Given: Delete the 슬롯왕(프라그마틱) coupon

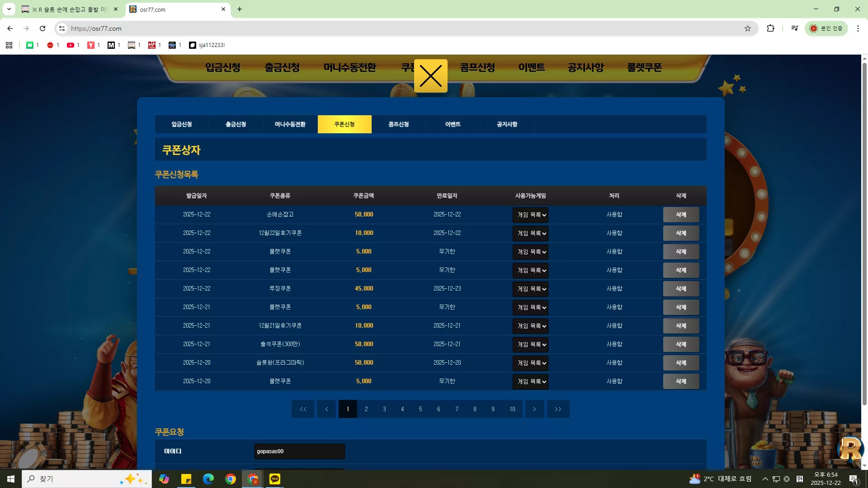Looking at the screenshot, I should point(681,363).
